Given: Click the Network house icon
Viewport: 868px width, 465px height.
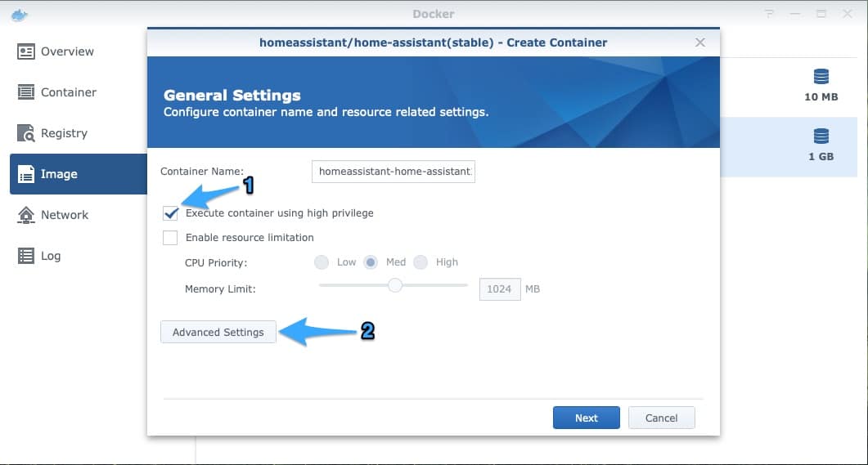Looking at the screenshot, I should [x=26, y=215].
